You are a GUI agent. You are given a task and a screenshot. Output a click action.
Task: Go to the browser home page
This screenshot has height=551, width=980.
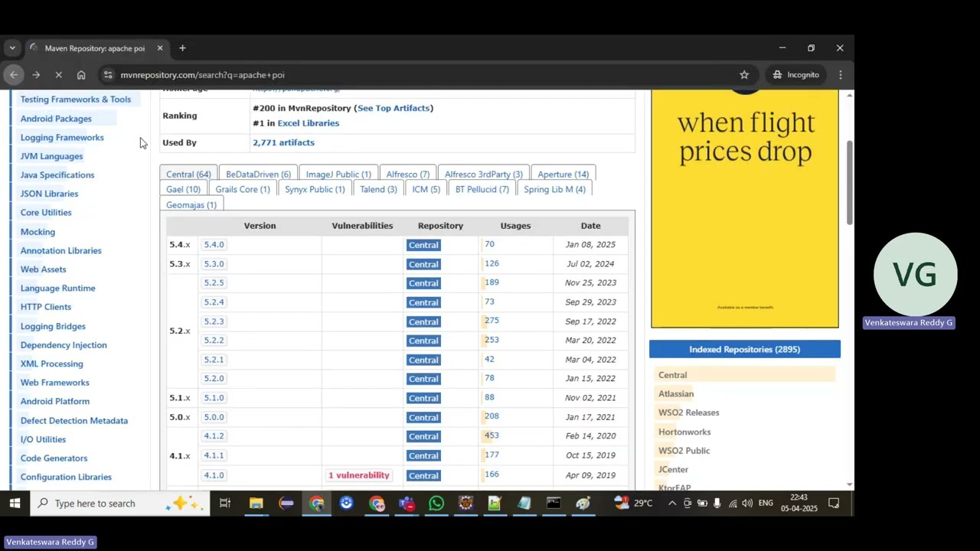81,75
